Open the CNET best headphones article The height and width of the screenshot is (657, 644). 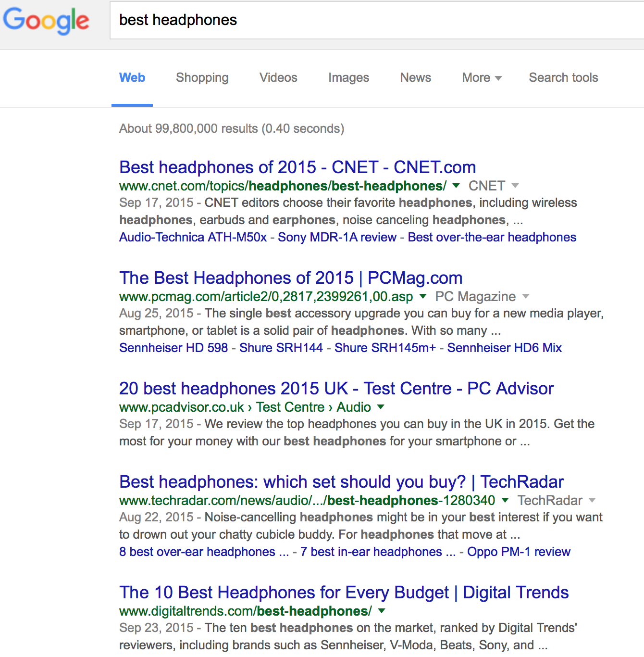click(297, 167)
